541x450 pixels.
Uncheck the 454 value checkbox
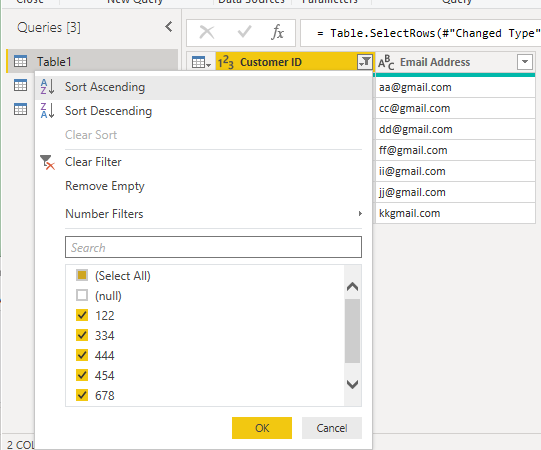pyautogui.click(x=82, y=375)
